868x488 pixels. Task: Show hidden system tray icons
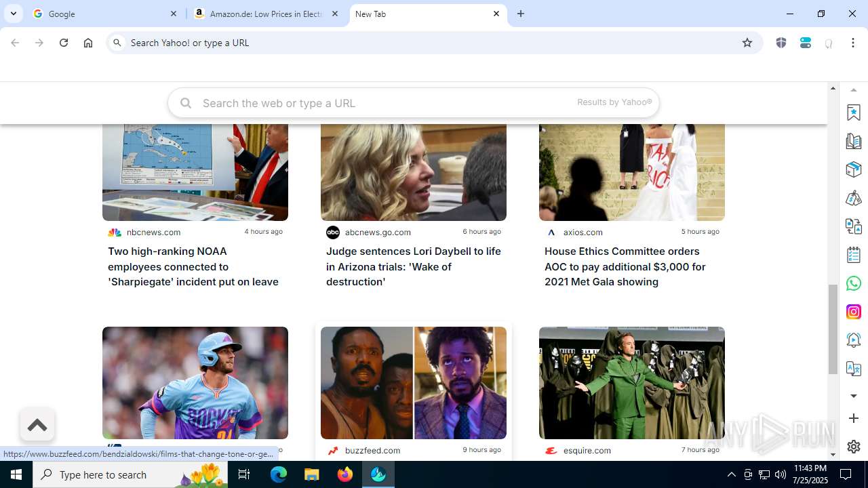coord(731,474)
